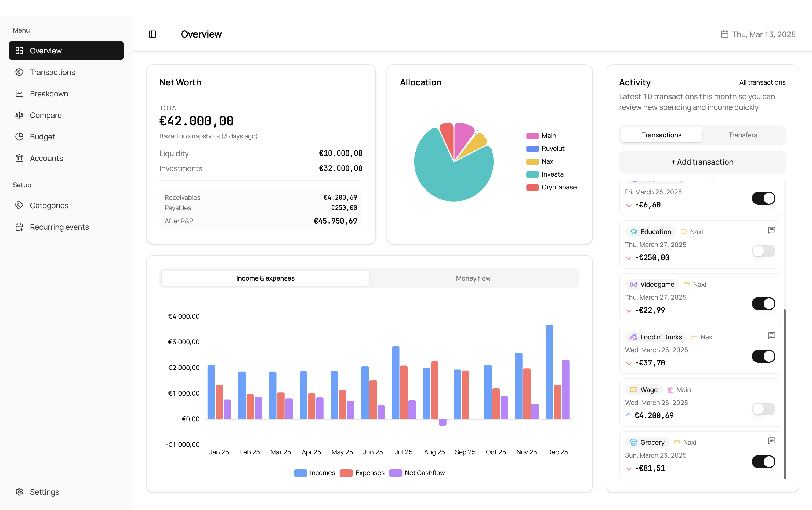Switch to the Money flow tab
Image resolution: width=812 pixels, height=510 pixels.
pyautogui.click(x=473, y=278)
